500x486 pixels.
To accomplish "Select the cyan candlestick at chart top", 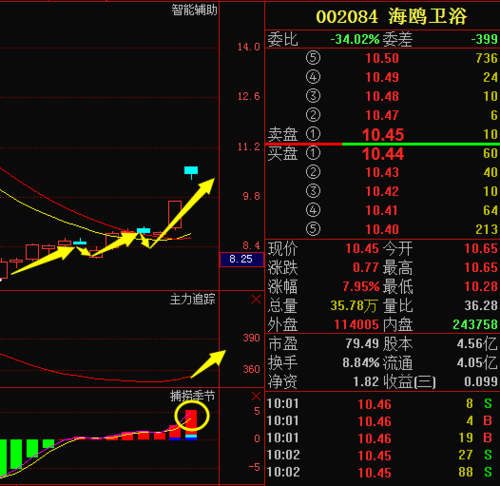I will [191, 171].
